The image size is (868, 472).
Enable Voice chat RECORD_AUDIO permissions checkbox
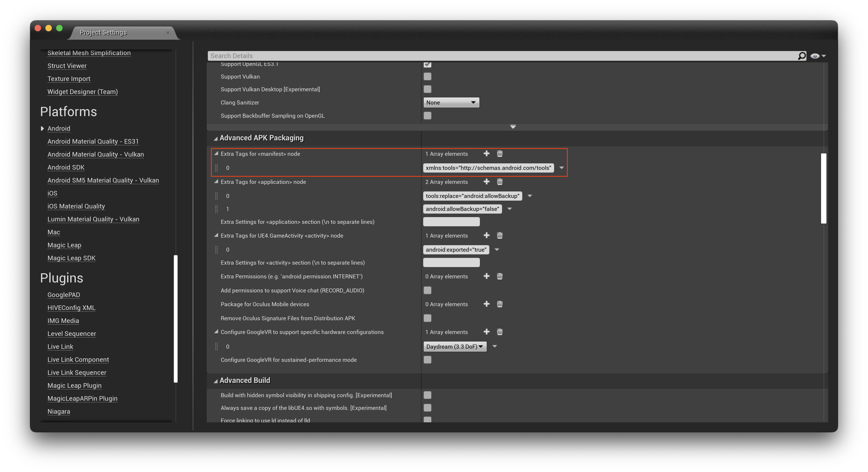427,290
